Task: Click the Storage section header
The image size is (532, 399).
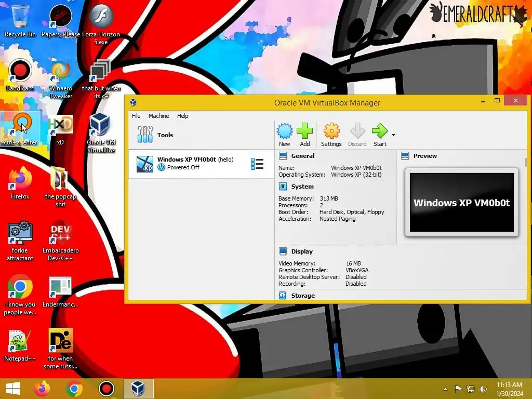Action: click(x=303, y=296)
